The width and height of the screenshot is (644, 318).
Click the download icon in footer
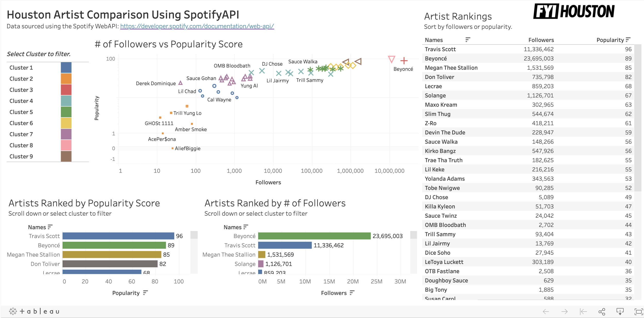620,312
